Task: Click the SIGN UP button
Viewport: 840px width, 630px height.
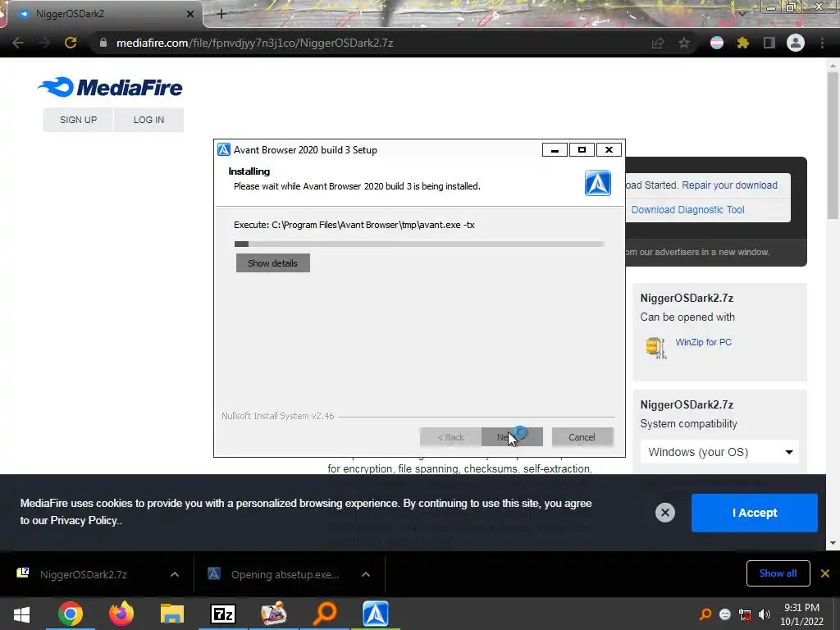Action: (78, 120)
